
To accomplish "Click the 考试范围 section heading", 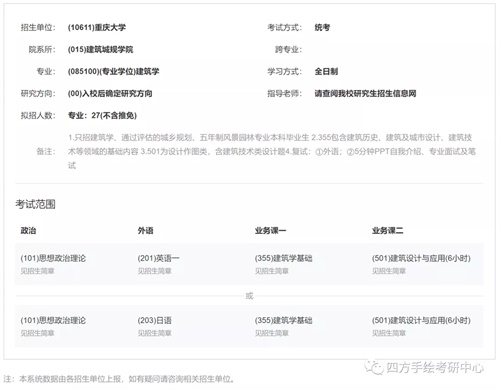I will point(35,204).
